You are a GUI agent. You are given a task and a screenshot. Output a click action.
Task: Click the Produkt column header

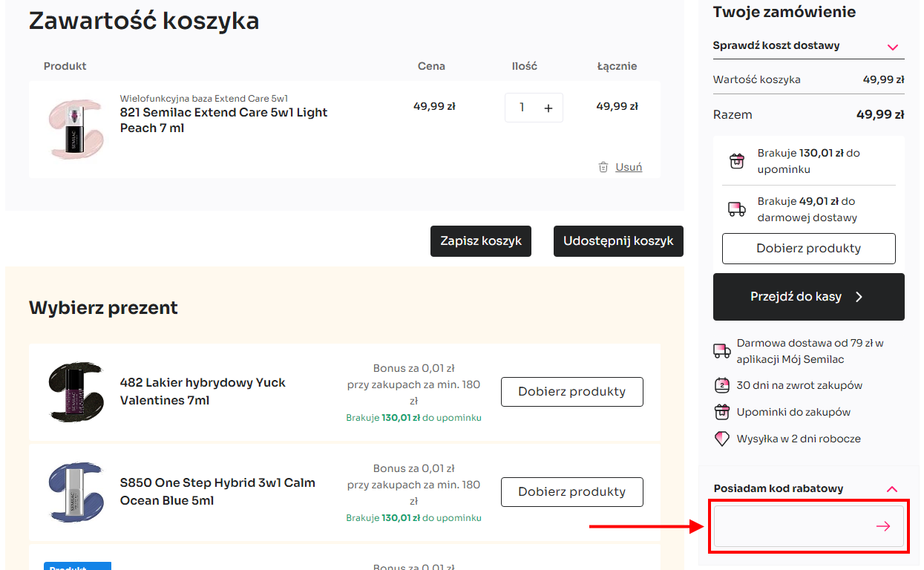point(65,66)
